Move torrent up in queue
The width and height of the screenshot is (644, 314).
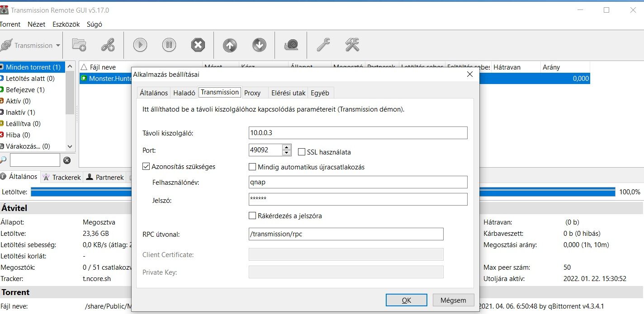230,45
